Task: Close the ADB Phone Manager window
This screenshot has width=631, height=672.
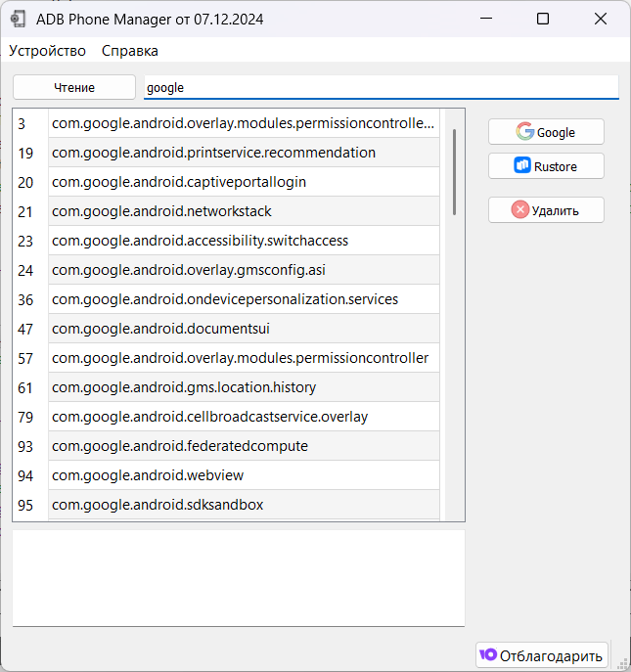Action: click(x=601, y=19)
